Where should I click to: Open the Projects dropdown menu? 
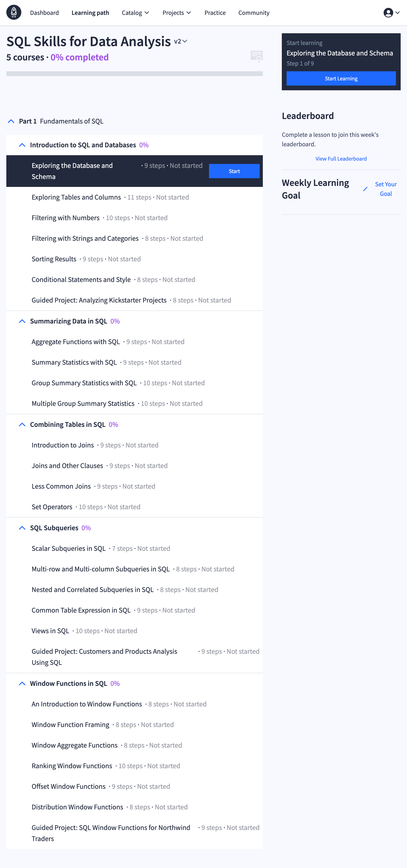click(x=177, y=12)
